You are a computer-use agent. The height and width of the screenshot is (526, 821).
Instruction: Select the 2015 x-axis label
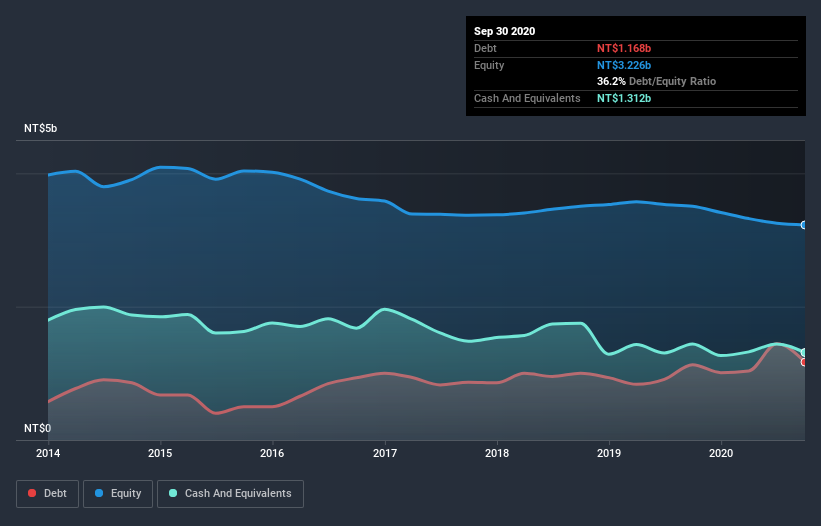(x=160, y=453)
